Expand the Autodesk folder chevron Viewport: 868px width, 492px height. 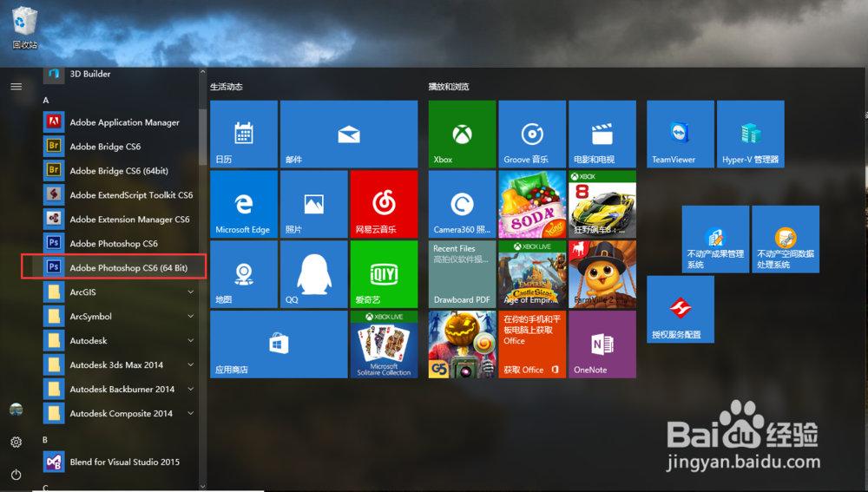[190, 340]
